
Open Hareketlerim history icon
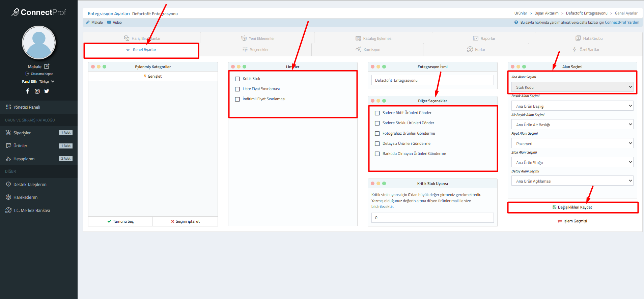8,197
